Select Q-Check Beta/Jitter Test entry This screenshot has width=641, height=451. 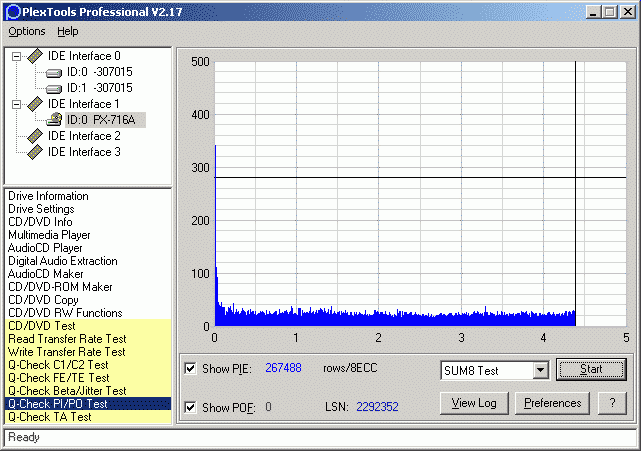point(87,391)
